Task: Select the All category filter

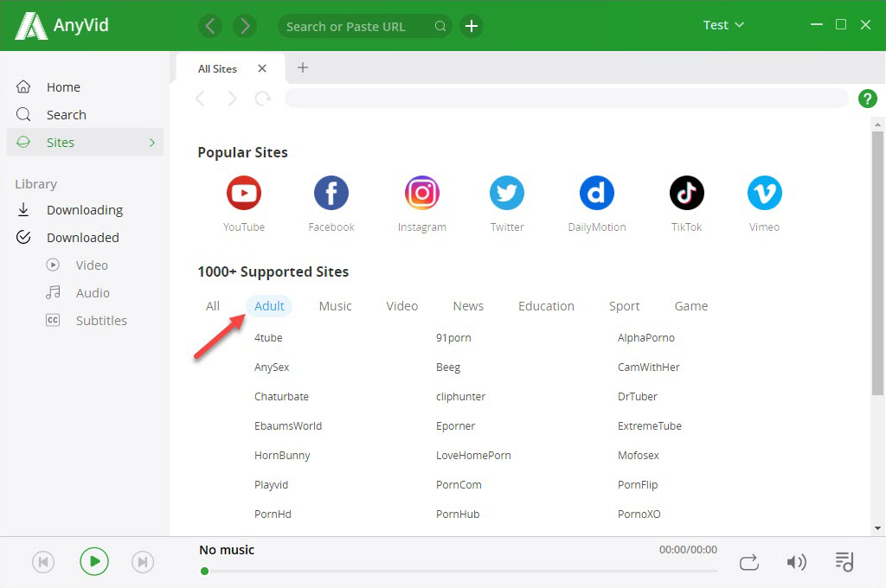Action: click(x=213, y=306)
